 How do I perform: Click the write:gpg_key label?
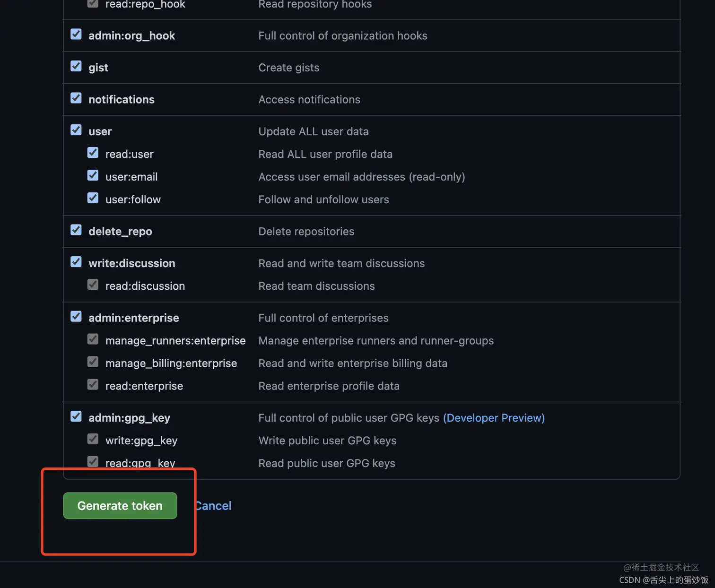(141, 441)
